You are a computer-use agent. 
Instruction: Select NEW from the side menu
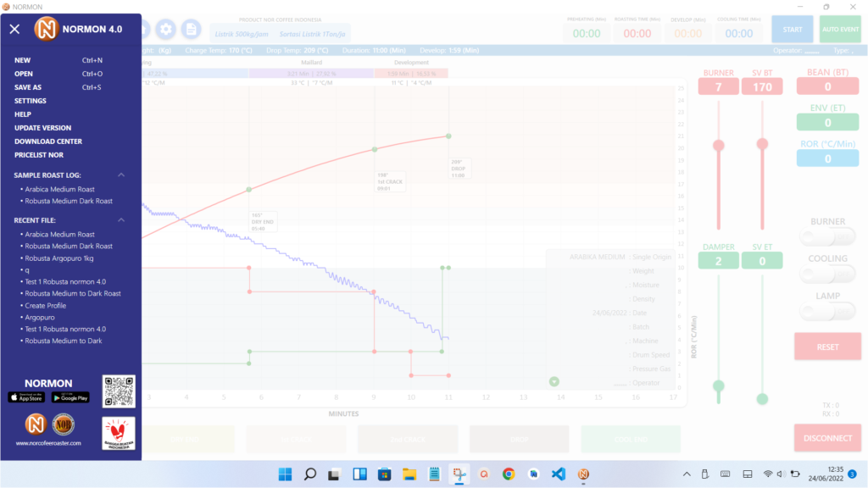click(23, 60)
